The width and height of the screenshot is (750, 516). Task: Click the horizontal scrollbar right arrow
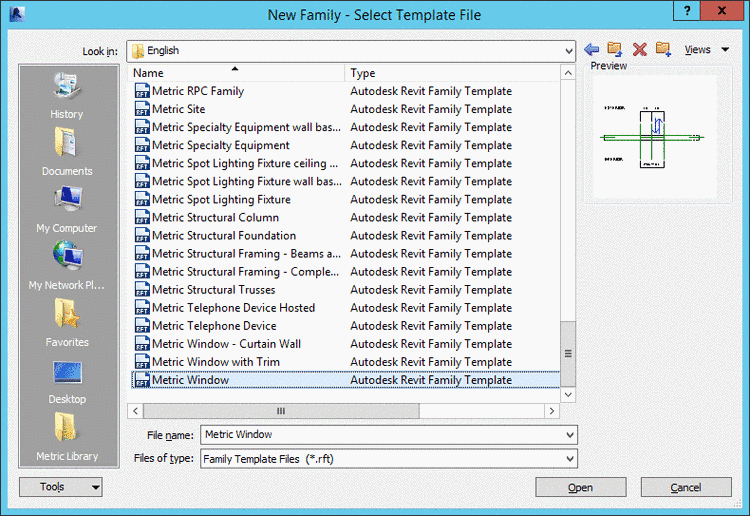tap(552, 411)
